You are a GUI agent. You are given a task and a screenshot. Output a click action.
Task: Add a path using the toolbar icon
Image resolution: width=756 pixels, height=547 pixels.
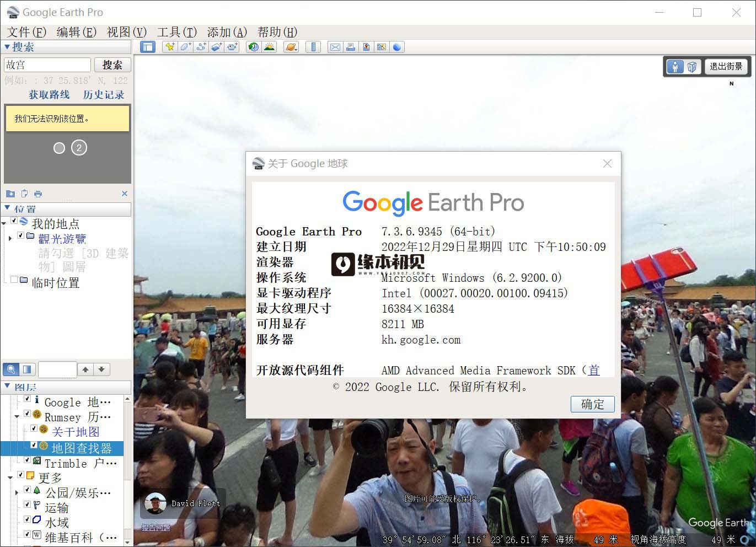tap(201, 47)
